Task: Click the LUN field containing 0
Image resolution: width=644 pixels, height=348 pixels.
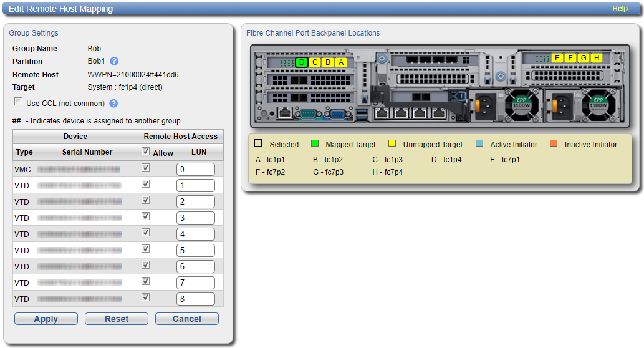Action: [195, 169]
